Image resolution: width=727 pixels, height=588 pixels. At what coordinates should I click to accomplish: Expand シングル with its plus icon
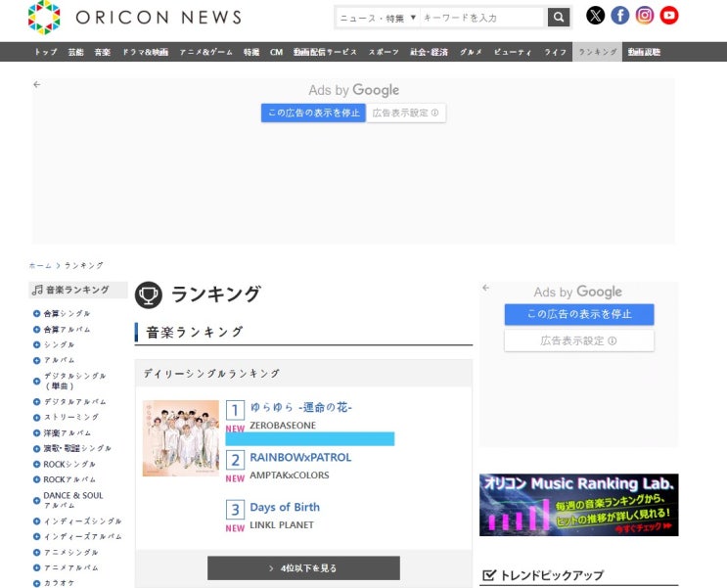(x=36, y=344)
